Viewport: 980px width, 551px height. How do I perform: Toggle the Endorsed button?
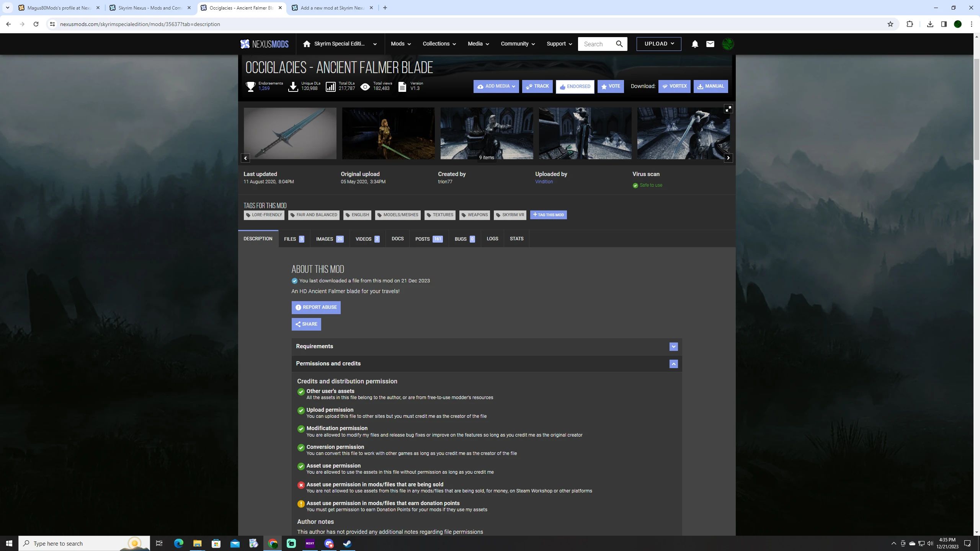coord(575,86)
